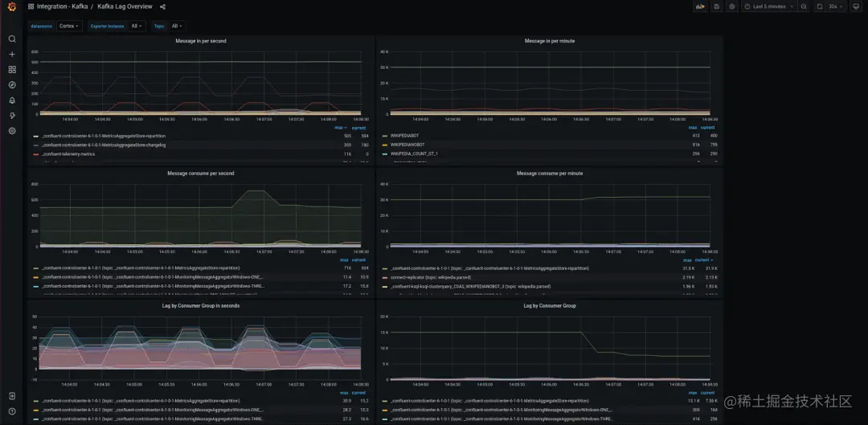Viewport: 868px width, 425px height.
Task: Open the Grafana home logo
Action: (11, 6)
